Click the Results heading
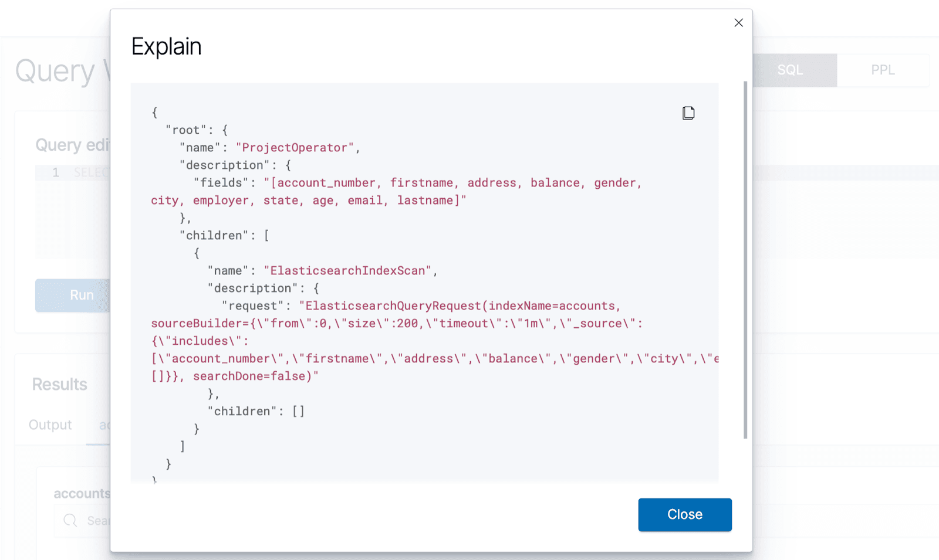 click(x=59, y=384)
